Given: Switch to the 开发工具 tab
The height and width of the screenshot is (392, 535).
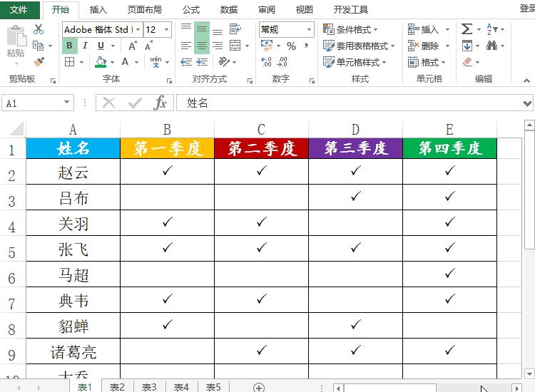Looking at the screenshot, I should [x=351, y=9].
